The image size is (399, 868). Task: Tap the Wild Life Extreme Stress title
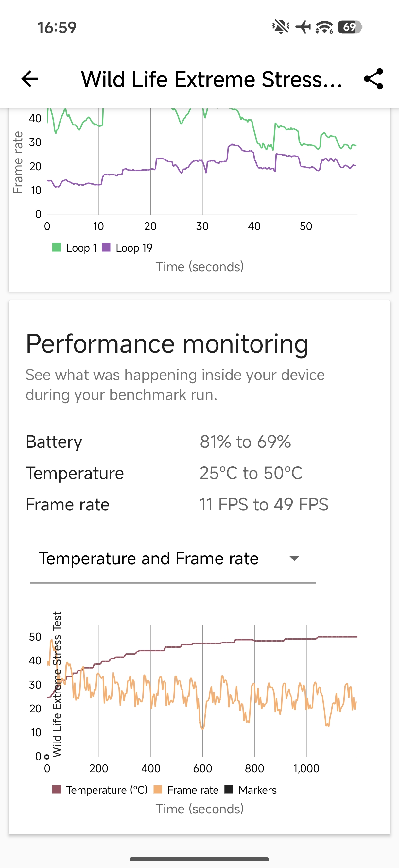click(212, 79)
